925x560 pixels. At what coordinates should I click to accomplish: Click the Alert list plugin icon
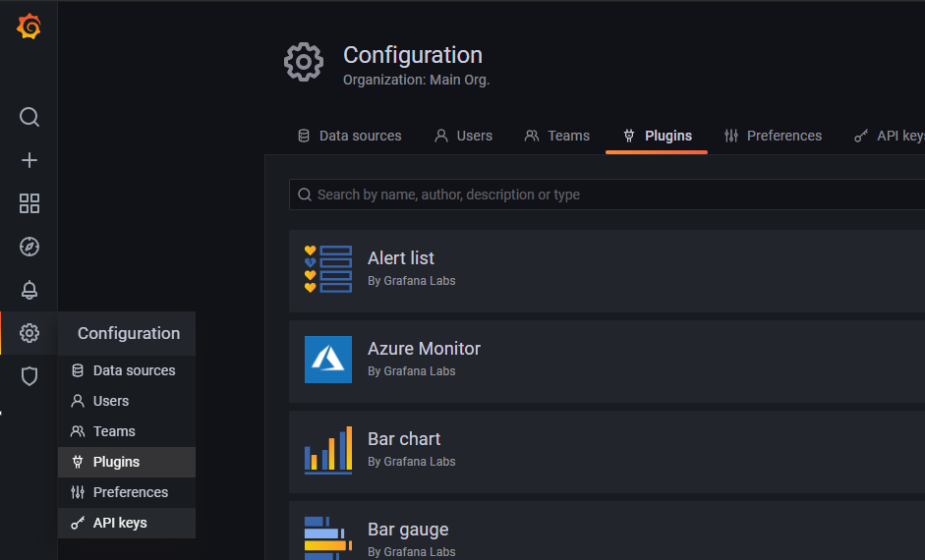(328, 269)
